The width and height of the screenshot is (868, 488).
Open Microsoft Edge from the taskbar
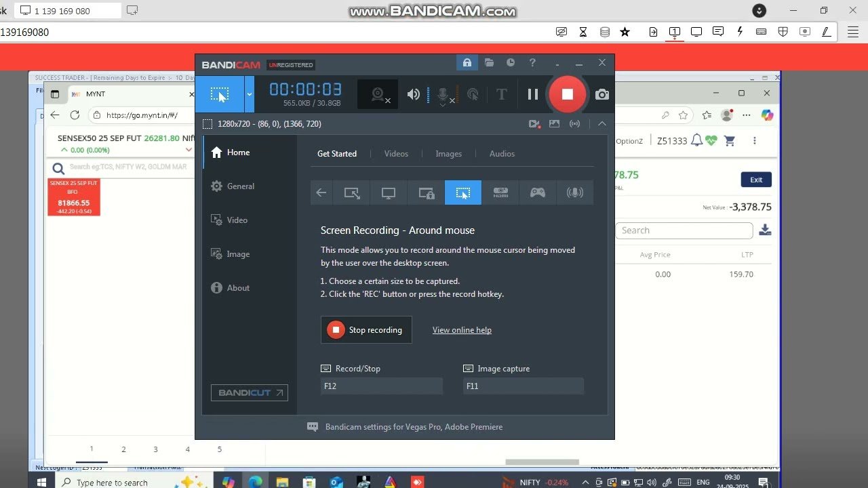(255, 482)
